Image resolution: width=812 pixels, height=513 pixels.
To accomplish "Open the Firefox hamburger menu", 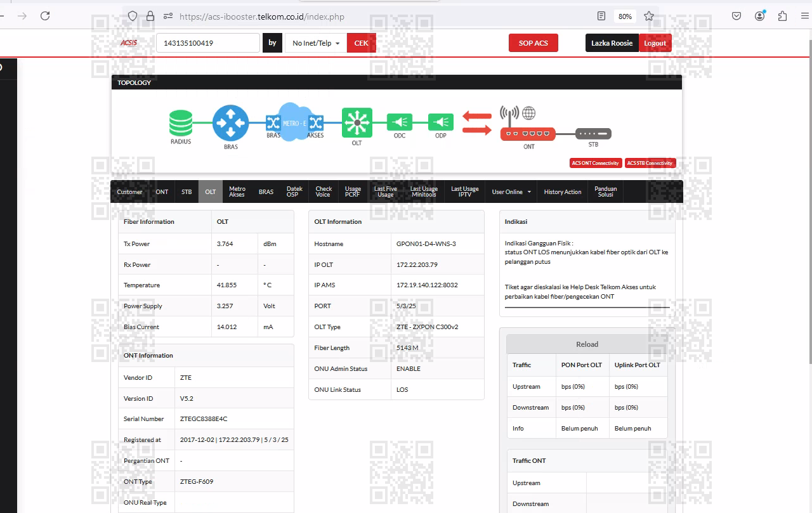I will point(804,16).
